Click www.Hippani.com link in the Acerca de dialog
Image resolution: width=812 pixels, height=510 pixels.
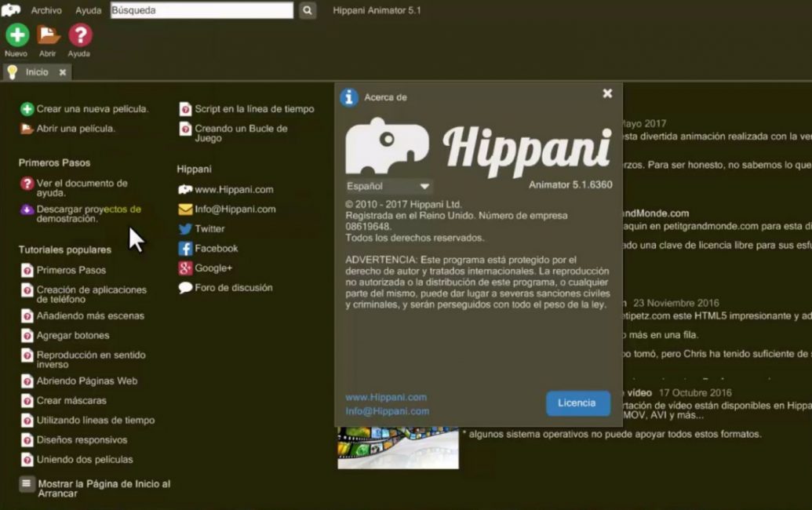tap(386, 397)
